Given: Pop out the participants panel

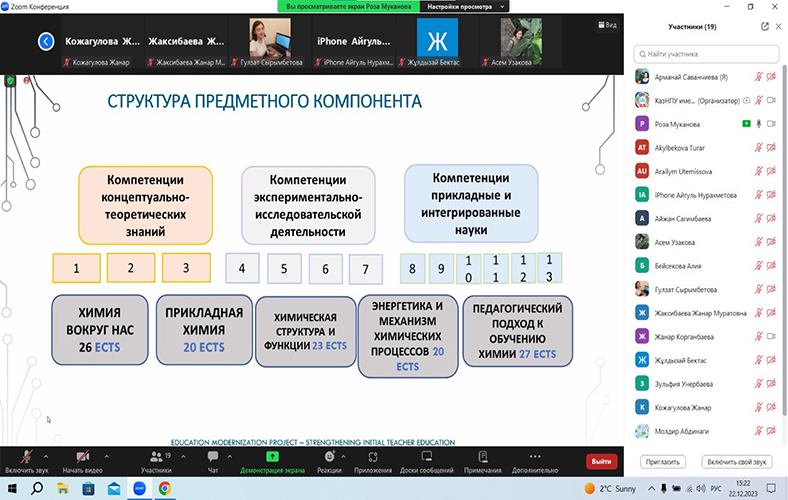Looking at the screenshot, I should pos(765,27).
